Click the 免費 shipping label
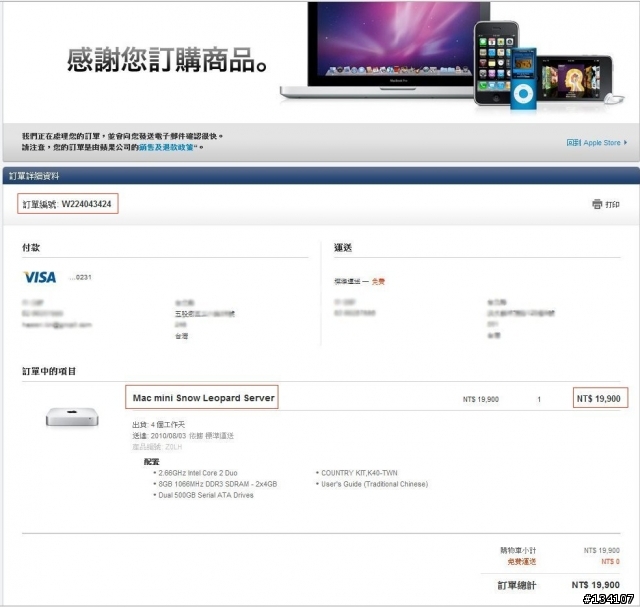 click(378, 281)
